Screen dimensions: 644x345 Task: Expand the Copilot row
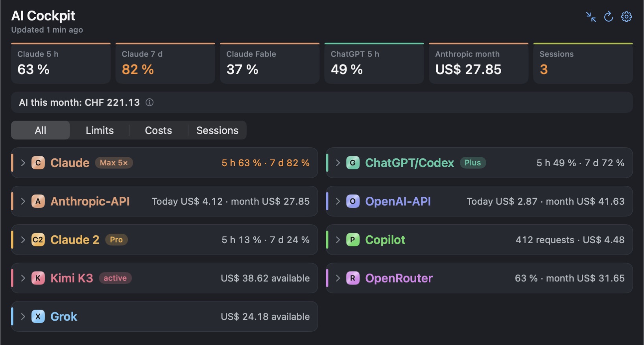point(338,240)
